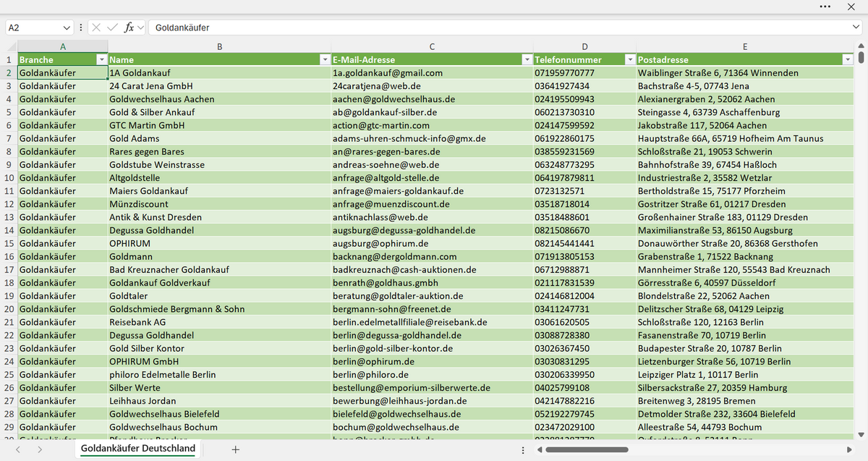Select cell Maiers Goldankauf
The image size is (868, 461).
tap(219, 191)
